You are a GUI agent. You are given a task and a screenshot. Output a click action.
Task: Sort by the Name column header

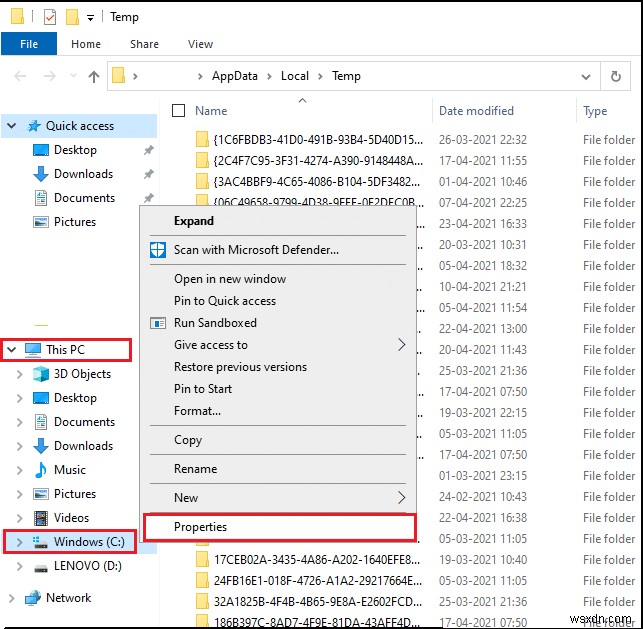tap(211, 111)
